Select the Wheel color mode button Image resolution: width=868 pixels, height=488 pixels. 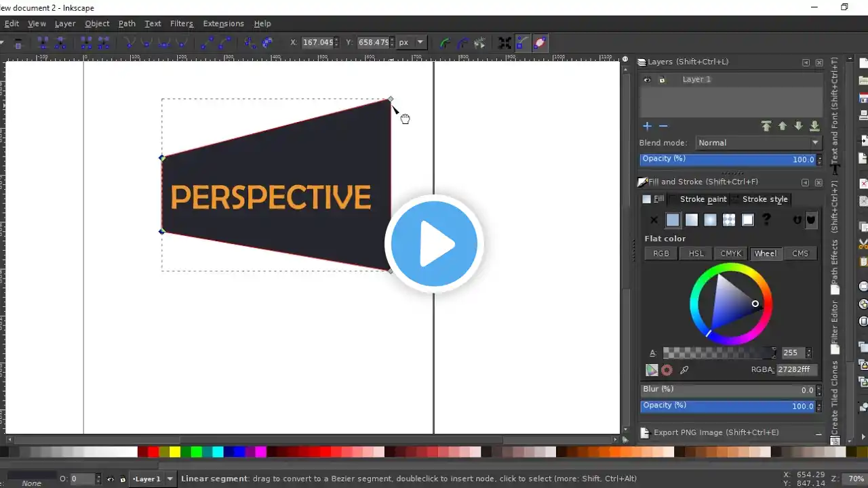[766, 253]
